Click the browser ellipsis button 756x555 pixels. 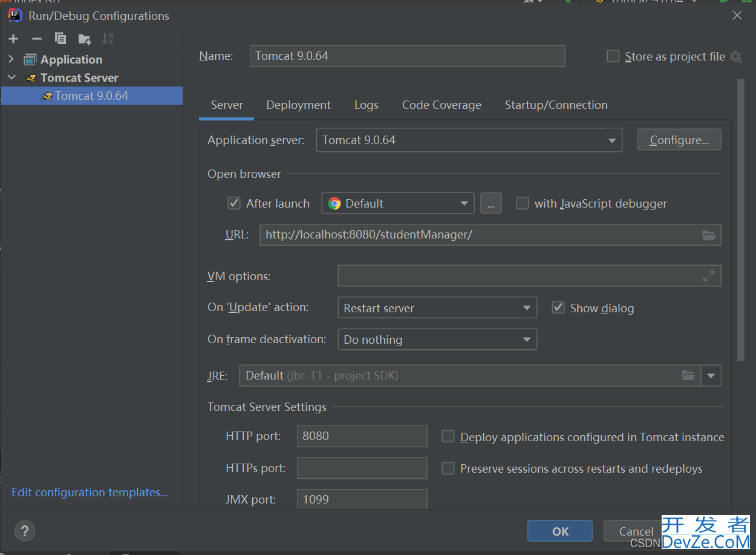click(x=491, y=203)
